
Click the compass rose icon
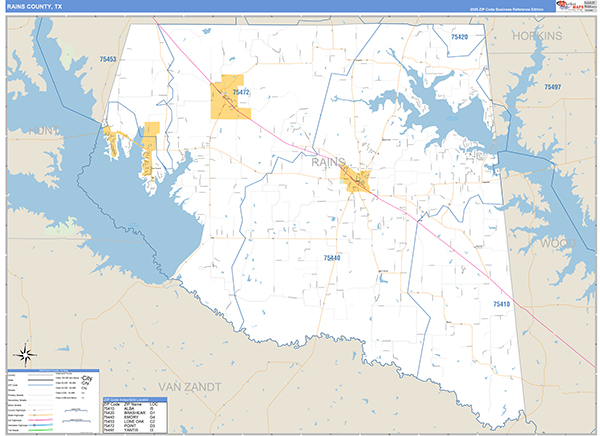[25, 355]
